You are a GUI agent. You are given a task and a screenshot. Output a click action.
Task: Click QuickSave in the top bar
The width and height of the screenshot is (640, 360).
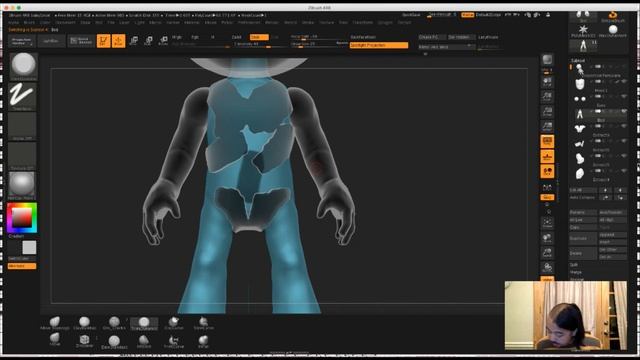tap(411, 15)
